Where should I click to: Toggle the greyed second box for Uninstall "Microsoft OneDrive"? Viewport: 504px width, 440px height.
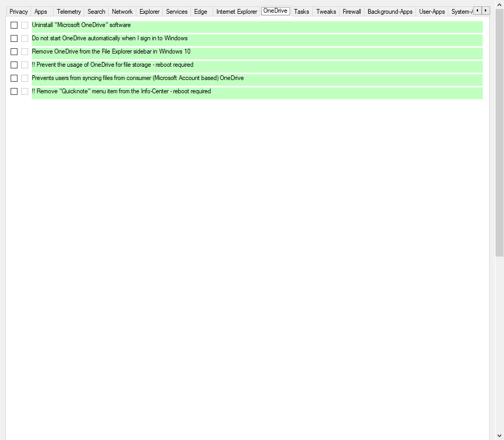pos(25,25)
